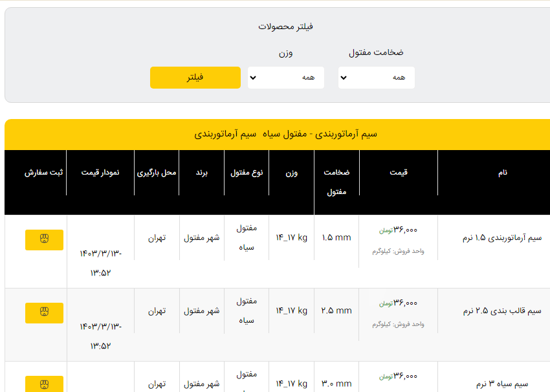Click price chart date of second row

click(x=100, y=335)
